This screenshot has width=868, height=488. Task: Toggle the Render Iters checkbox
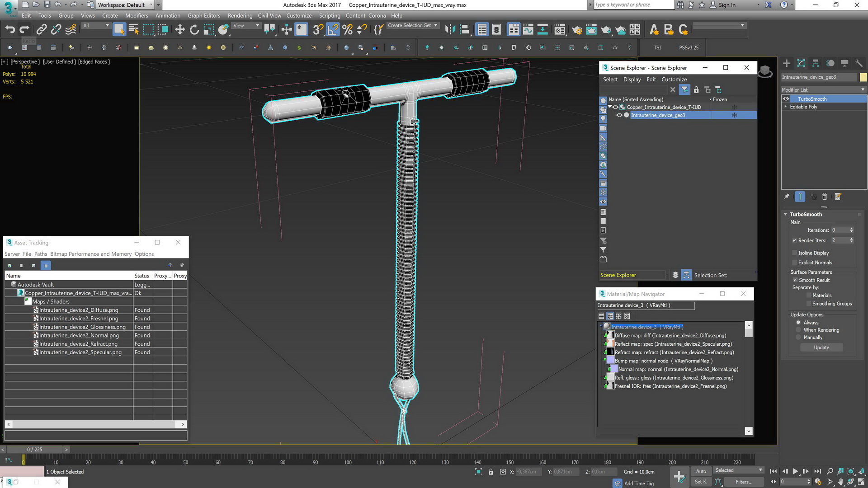(x=795, y=240)
